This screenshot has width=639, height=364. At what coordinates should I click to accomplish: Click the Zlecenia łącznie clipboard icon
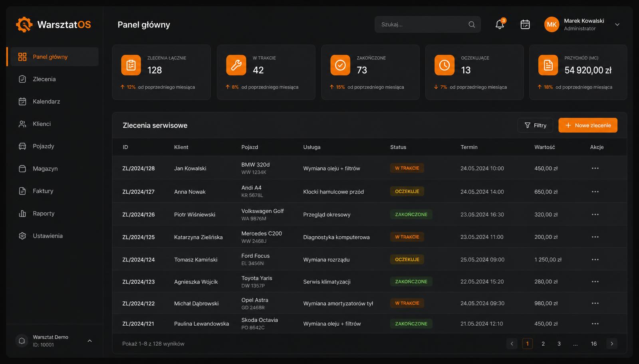(131, 65)
